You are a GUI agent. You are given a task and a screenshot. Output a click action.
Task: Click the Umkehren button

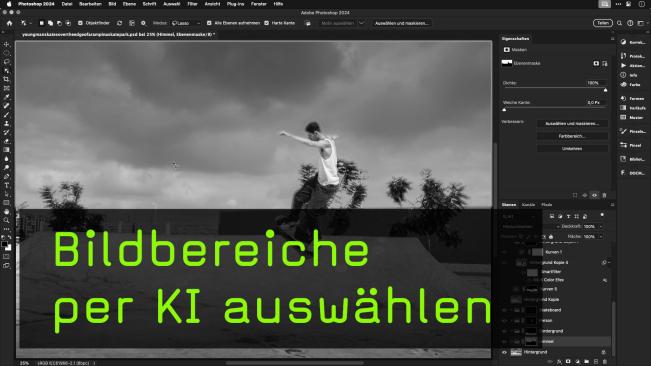coord(572,148)
